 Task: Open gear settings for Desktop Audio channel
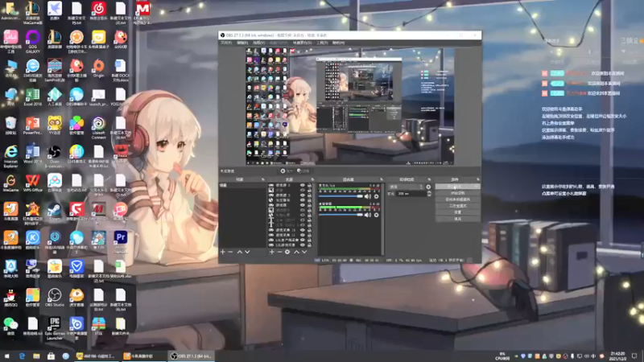pyautogui.click(x=376, y=215)
